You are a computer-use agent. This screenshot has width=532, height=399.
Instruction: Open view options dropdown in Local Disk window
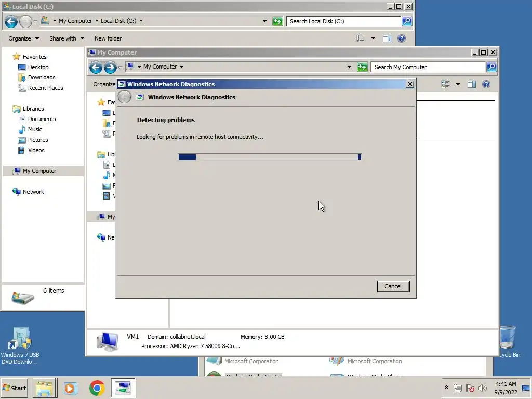(x=373, y=38)
